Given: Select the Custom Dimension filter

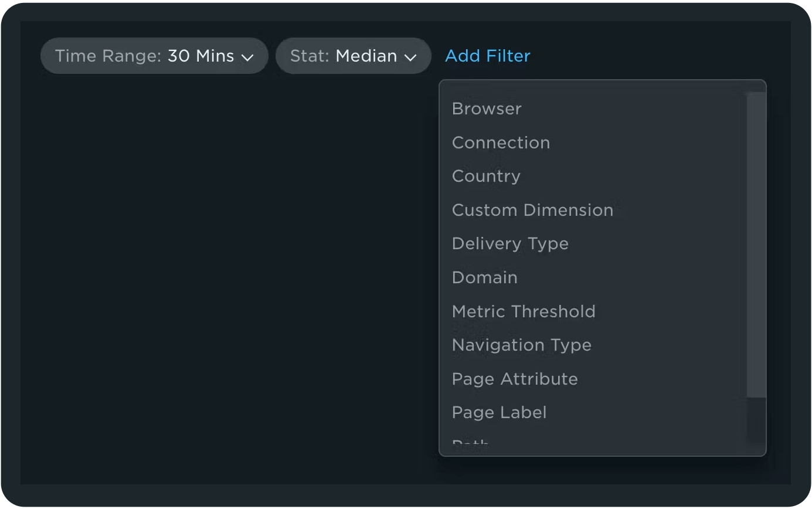Looking at the screenshot, I should [x=532, y=211].
